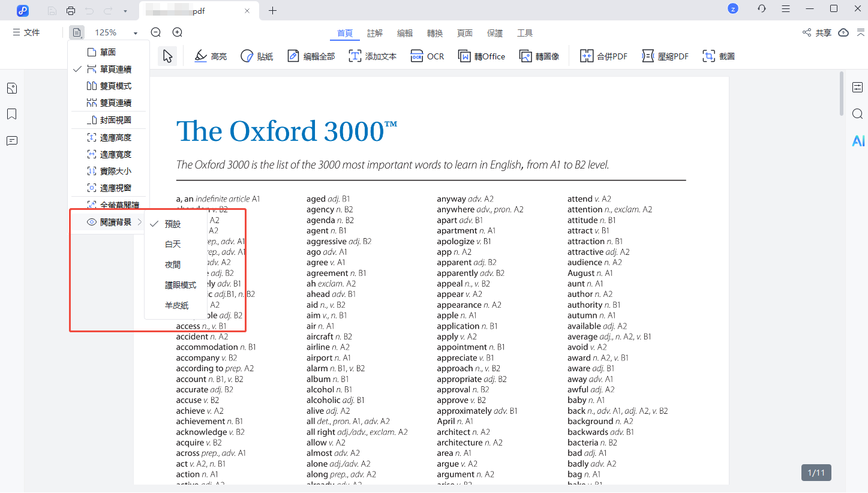This screenshot has width=868, height=493.
Task: Select 單面 single page view
Action: tap(109, 52)
